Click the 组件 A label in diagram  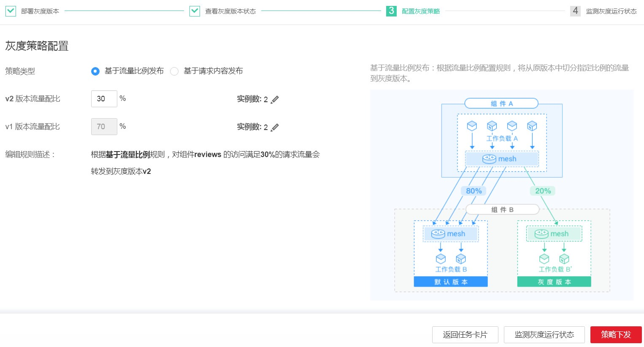501,103
